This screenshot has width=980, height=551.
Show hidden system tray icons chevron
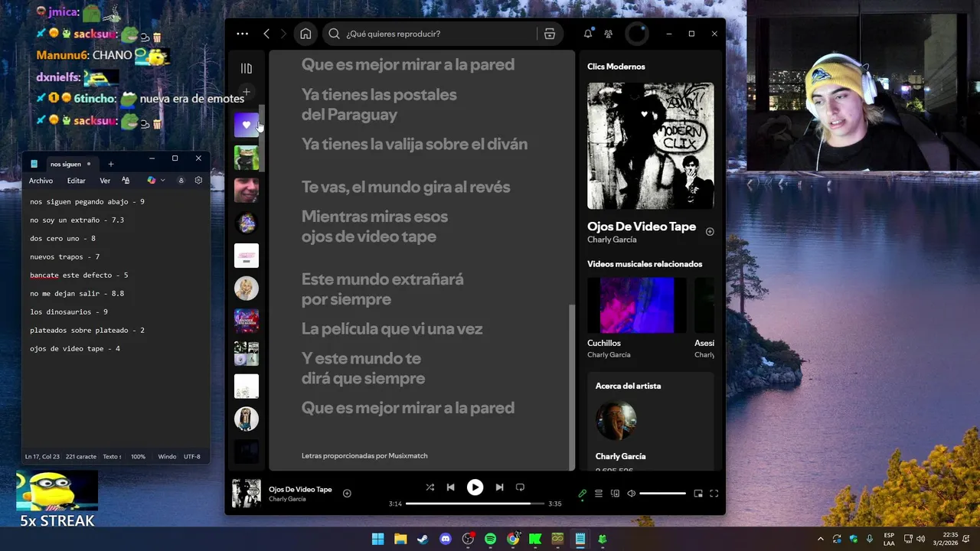(821, 540)
